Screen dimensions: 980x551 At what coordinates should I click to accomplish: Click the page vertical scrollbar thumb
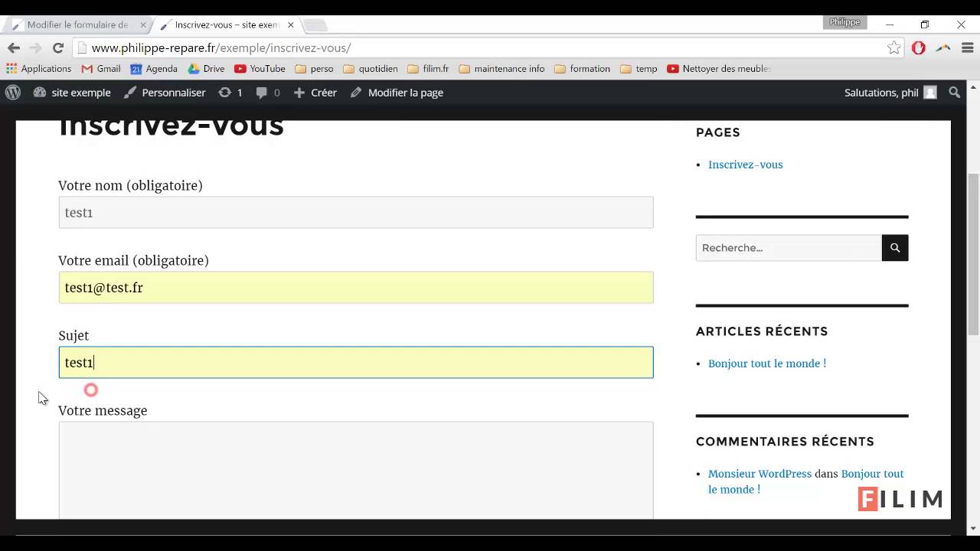[973, 254]
